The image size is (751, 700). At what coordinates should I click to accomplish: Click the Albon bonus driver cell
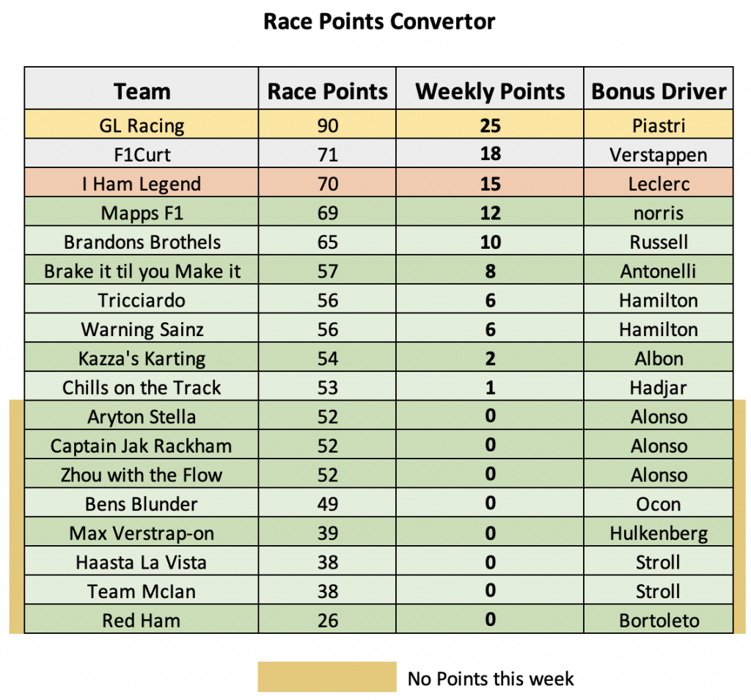coord(658,358)
